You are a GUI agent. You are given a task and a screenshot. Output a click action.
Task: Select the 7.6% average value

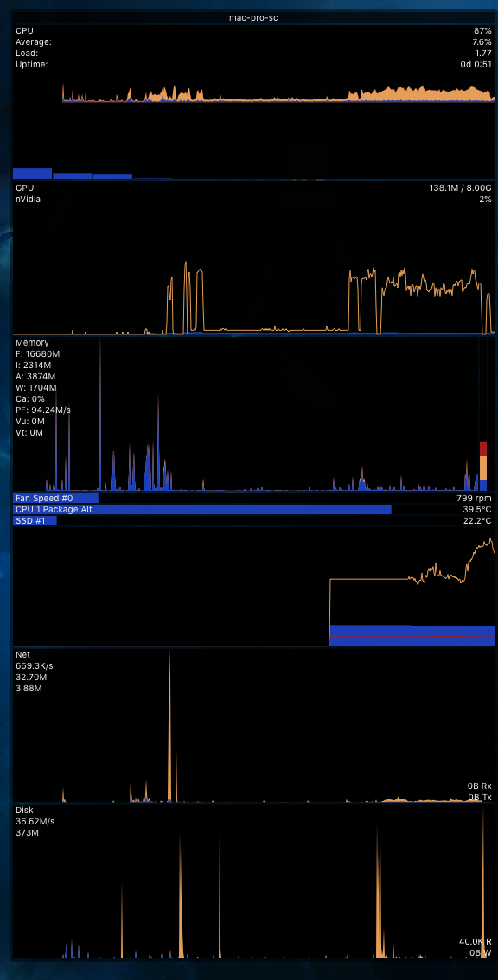pyautogui.click(x=482, y=41)
